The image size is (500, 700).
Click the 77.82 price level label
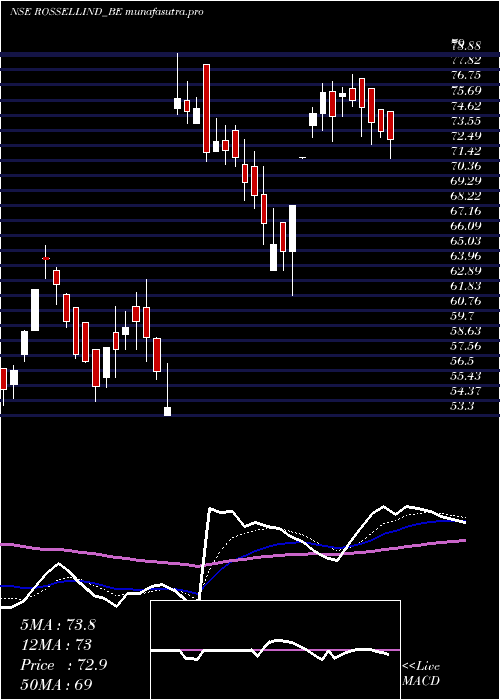(x=466, y=60)
